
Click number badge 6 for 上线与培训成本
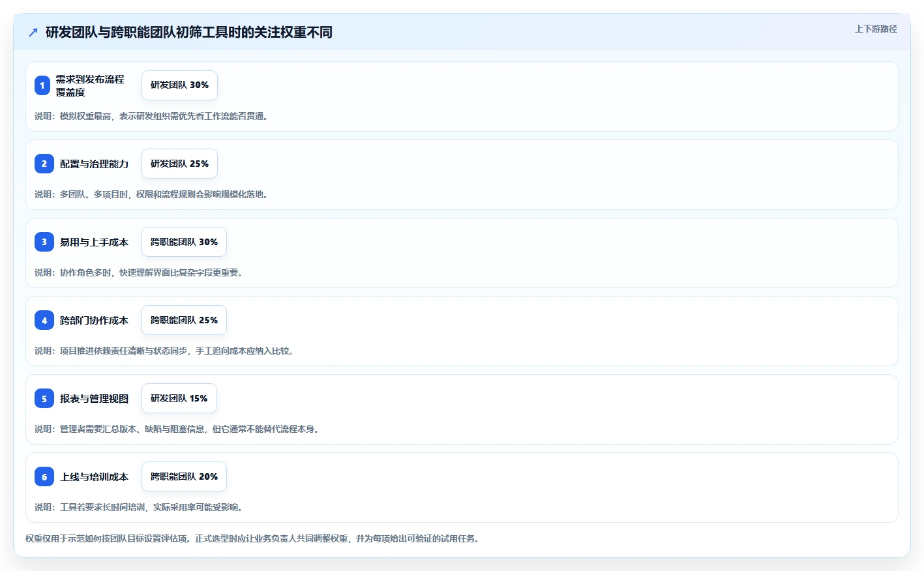click(44, 476)
